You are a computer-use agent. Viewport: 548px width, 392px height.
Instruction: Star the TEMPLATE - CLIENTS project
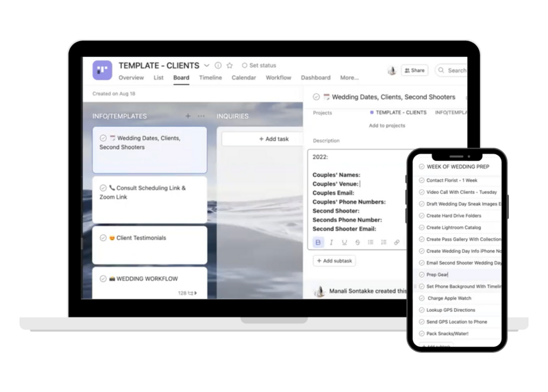(x=229, y=65)
